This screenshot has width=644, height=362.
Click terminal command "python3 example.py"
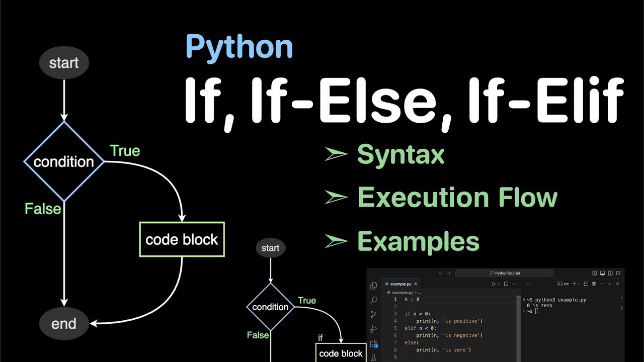(560, 300)
